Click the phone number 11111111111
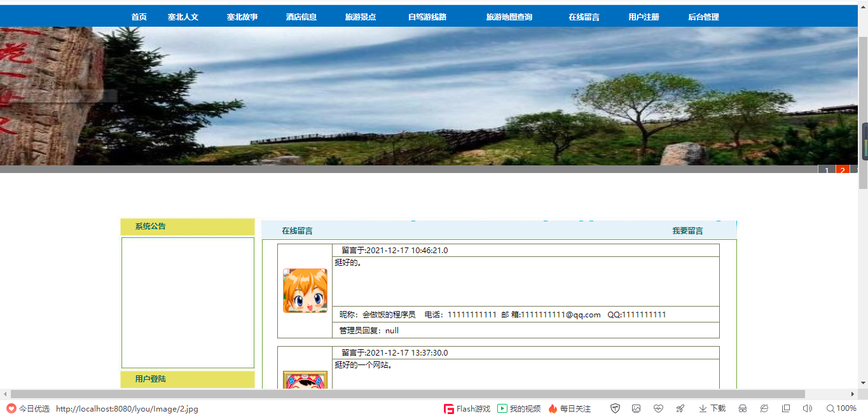The width and height of the screenshot is (868, 416). [x=472, y=315]
